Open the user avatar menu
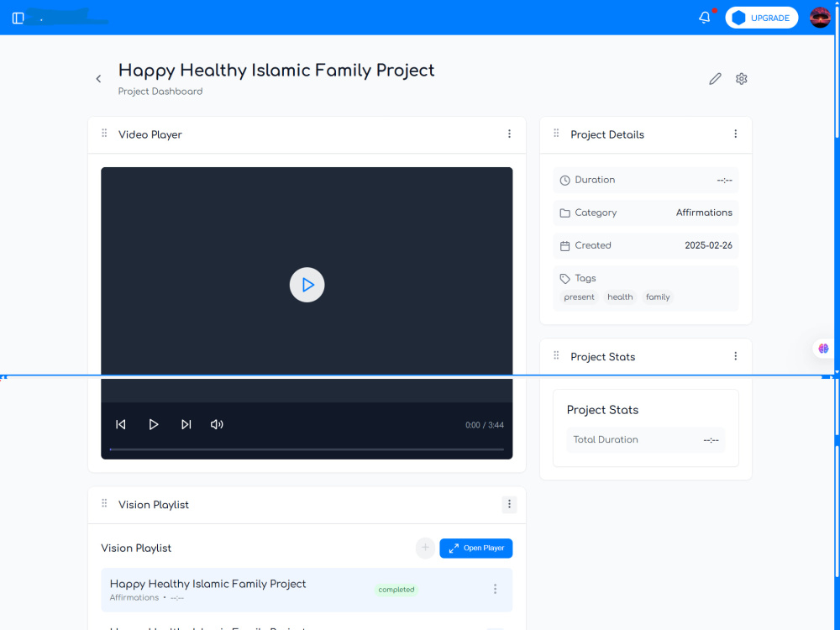 click(820, 18)
